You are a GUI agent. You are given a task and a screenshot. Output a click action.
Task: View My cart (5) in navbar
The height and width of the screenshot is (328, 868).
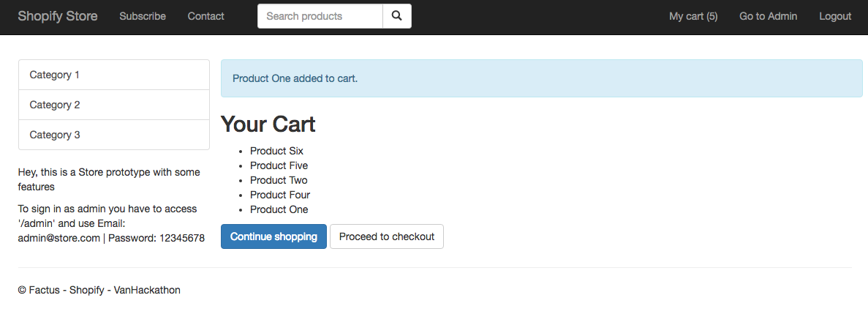(693, 16)
